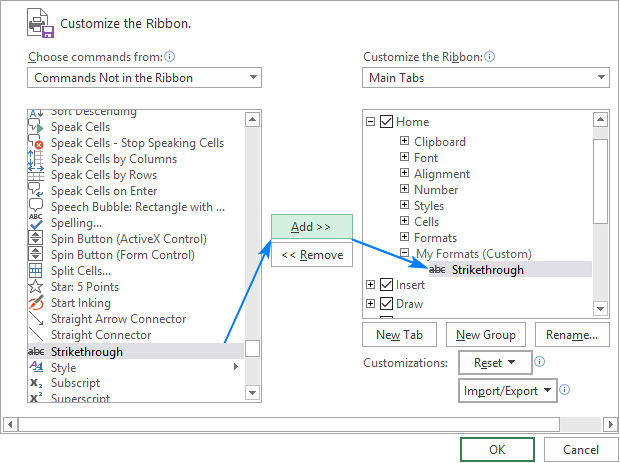Click the info icon beside Import/Export

(565, 390)
